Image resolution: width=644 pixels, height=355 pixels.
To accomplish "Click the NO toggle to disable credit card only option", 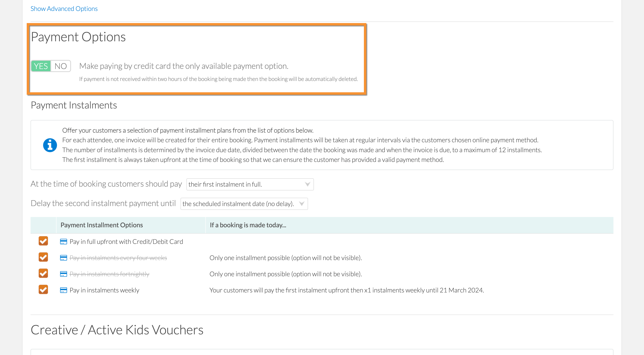I will coord(61,66).
